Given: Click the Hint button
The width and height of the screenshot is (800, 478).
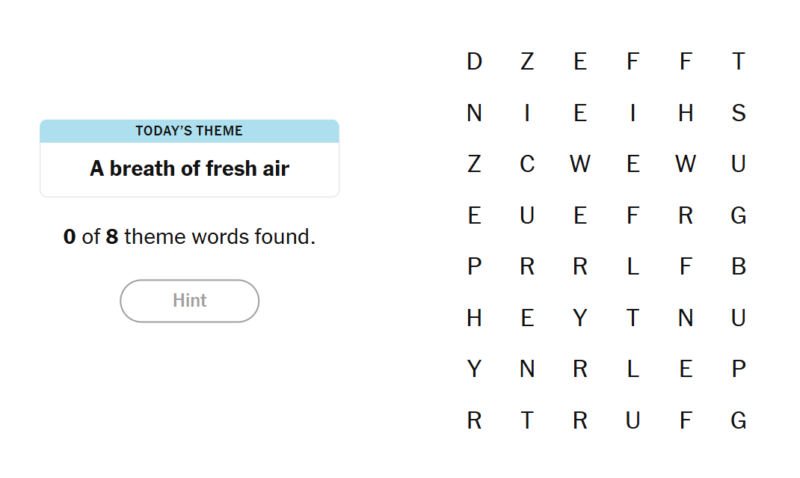Looking at the screenshot, I should pos(189,300).
